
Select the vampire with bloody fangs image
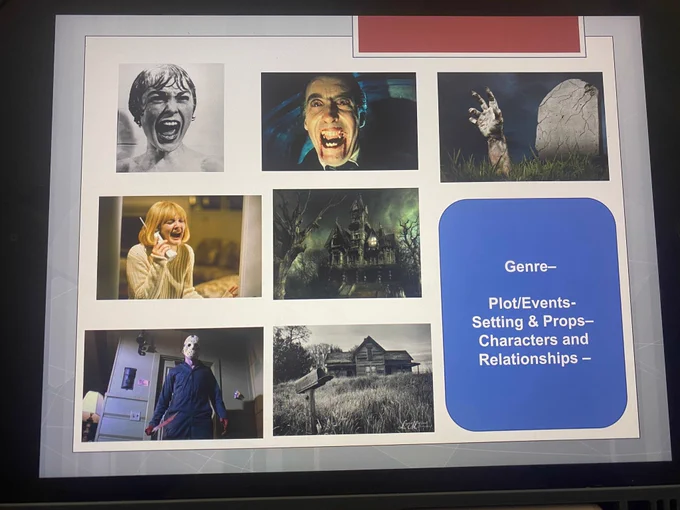tap(339, 121)
